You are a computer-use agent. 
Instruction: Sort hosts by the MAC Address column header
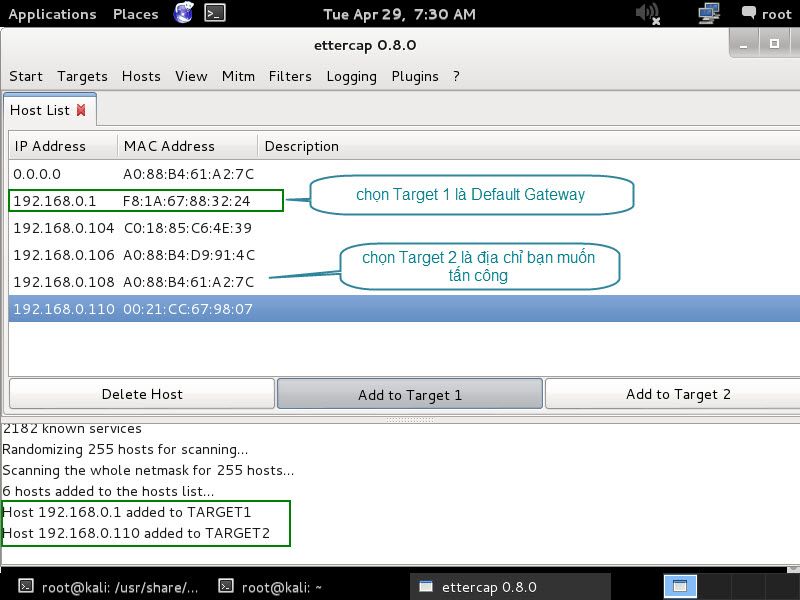[x=187, y=146]
